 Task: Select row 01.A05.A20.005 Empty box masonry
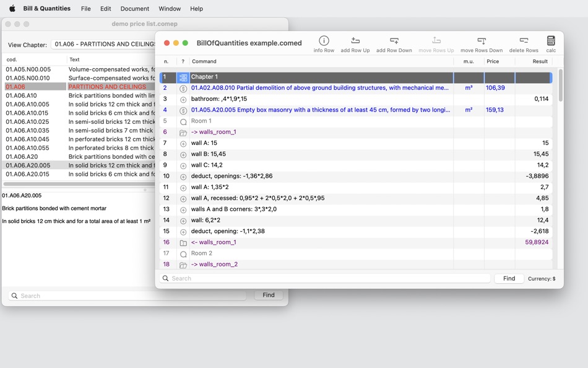pos(355,110)
